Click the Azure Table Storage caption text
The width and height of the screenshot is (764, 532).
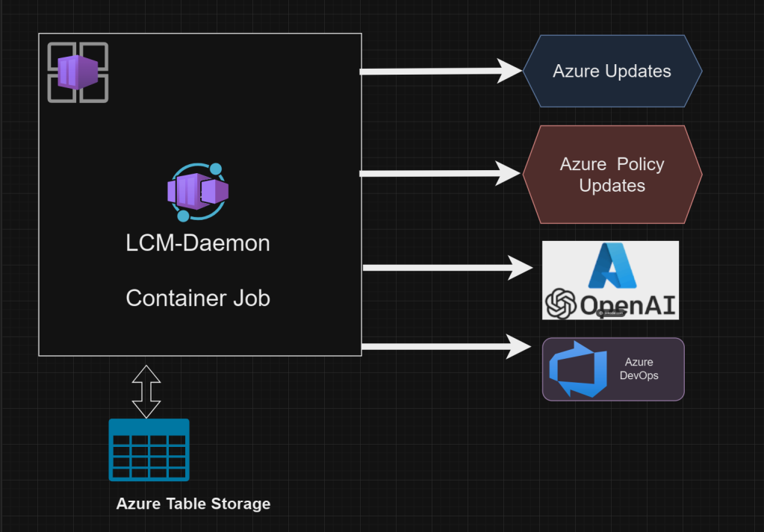[193, 504]
